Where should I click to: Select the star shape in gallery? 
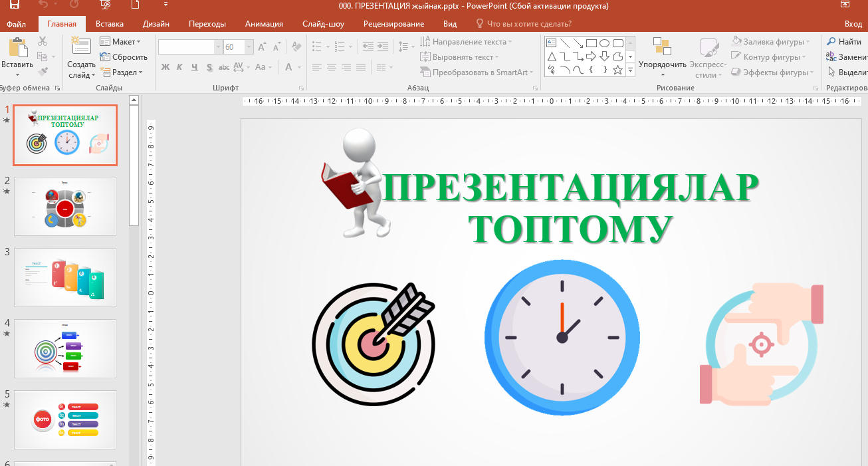click(x=617, y=69)
